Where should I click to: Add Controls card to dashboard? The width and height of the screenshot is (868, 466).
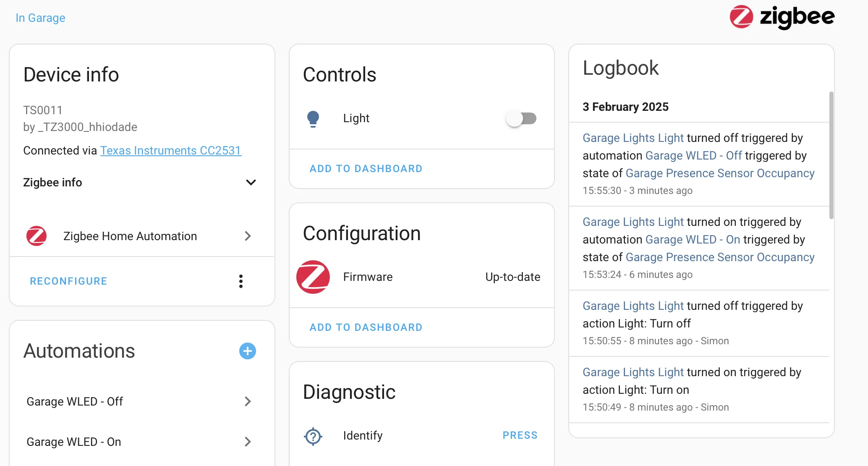pyautogui.click(x=366, y=169)
